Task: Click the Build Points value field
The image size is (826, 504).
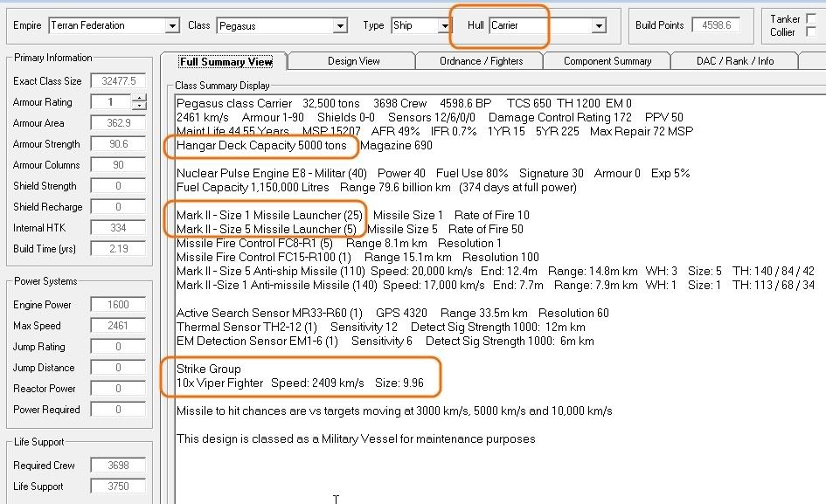Action: (716, 25)
